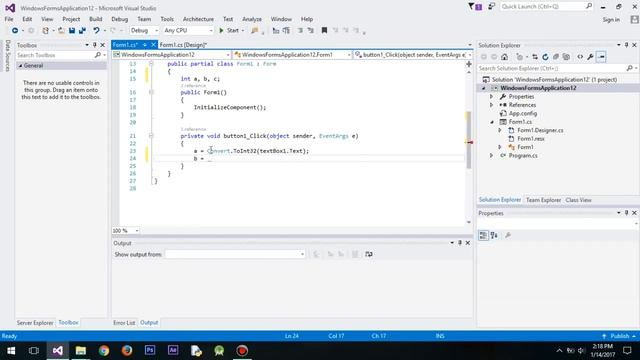Click the Windows Start button
Image resolution: width=640 pixels, height=360 pixels.
11,351
